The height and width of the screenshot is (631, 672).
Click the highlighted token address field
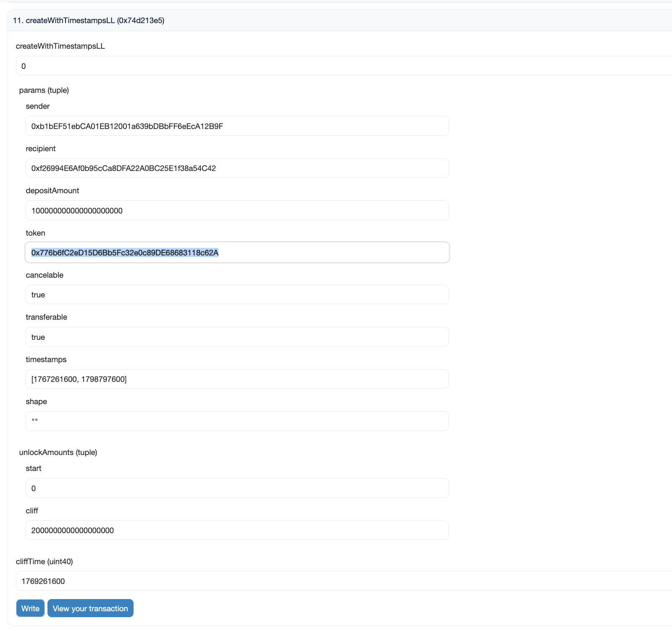click(x=236, y=253)
